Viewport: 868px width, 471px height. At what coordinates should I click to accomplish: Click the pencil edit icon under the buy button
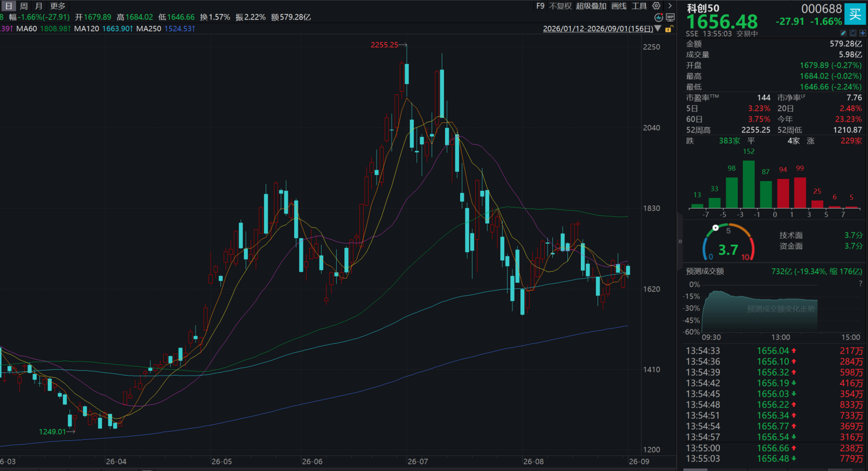click(843, 33)
